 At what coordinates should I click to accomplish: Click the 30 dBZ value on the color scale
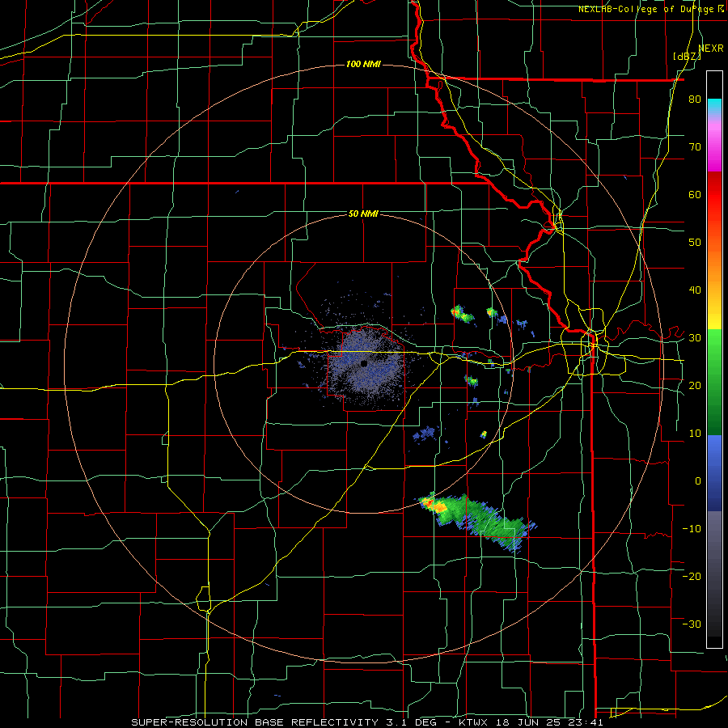tap(695, 337)
